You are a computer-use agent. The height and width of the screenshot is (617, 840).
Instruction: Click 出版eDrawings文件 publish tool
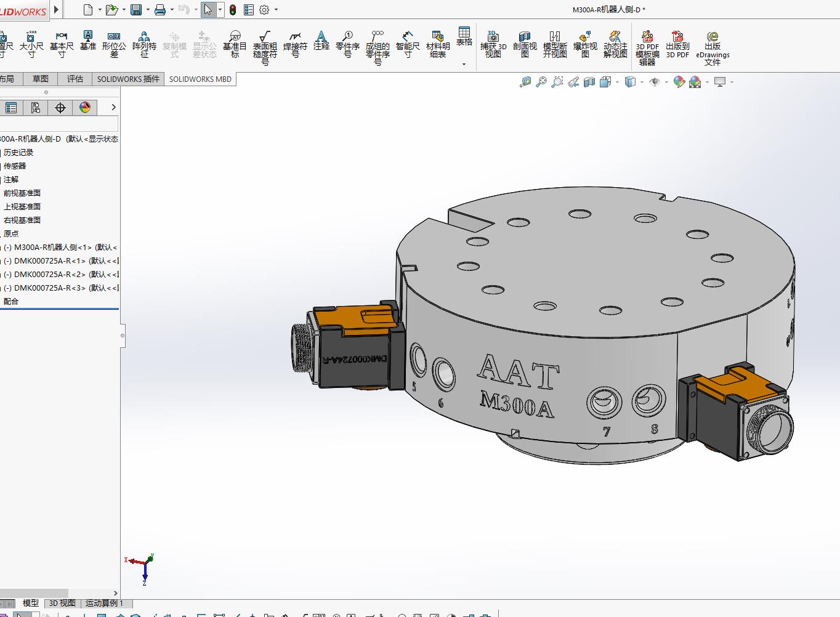[x=713, y=49]
